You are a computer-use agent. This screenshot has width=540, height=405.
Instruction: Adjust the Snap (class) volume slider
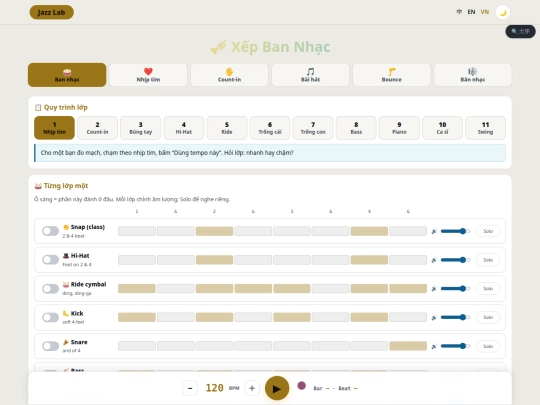tap(455, 231)
